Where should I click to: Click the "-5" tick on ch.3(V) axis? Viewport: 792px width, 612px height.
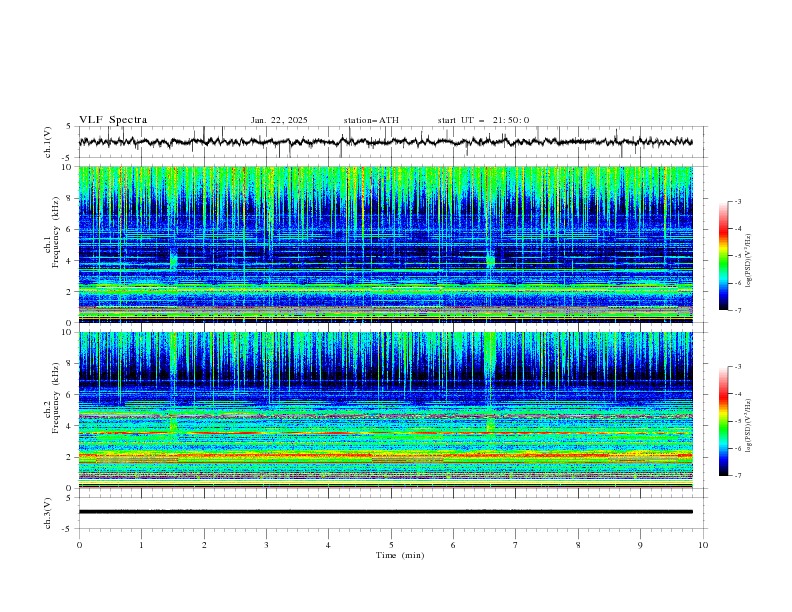68,529
